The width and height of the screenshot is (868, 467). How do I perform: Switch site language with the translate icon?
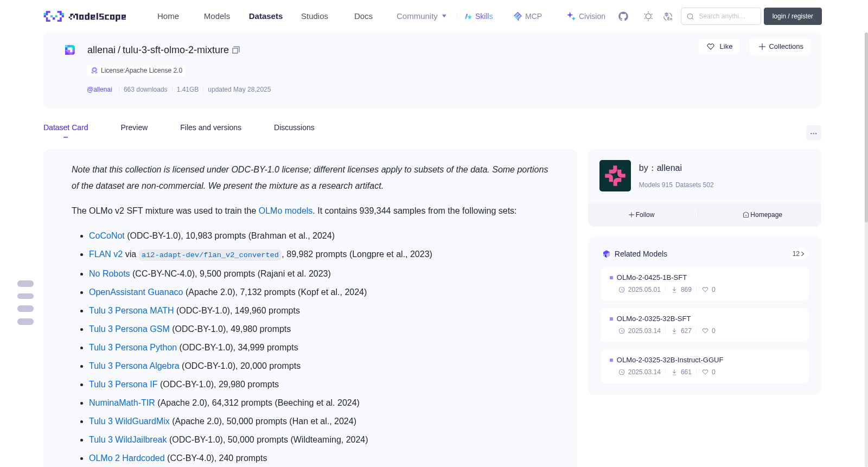click(x=668, y=16)
